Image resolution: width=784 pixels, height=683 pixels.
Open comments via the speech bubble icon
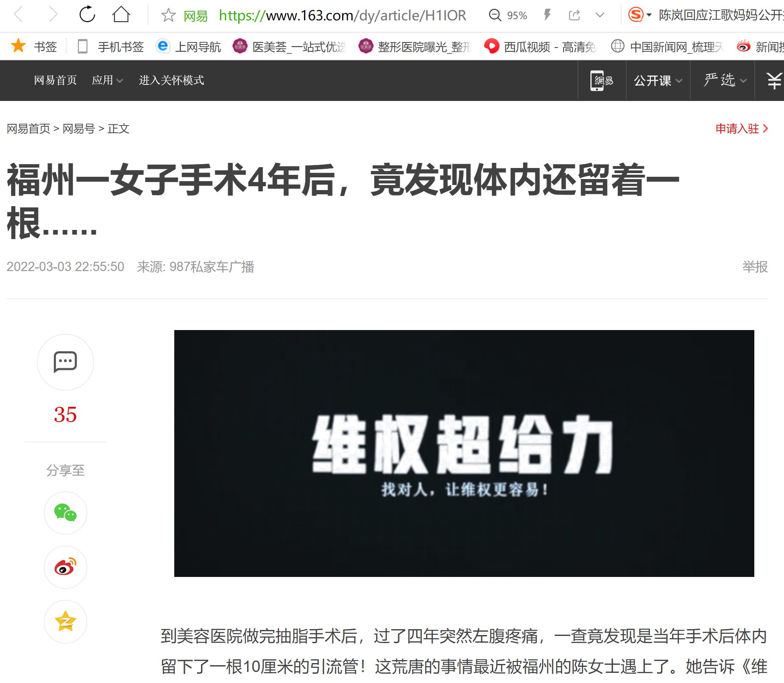coord(65,362)
